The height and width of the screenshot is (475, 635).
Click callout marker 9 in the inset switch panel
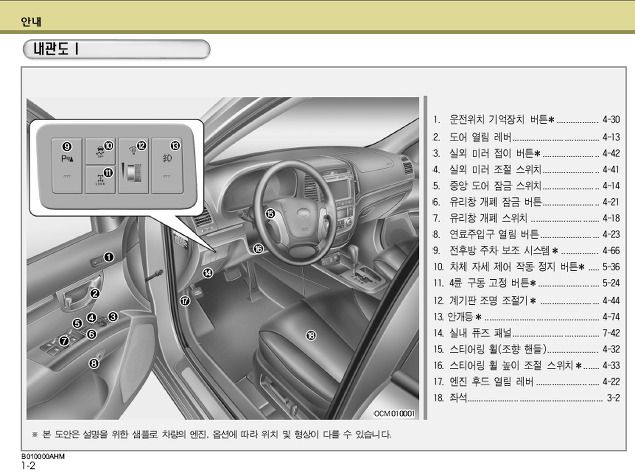click(x=67, y=147)
